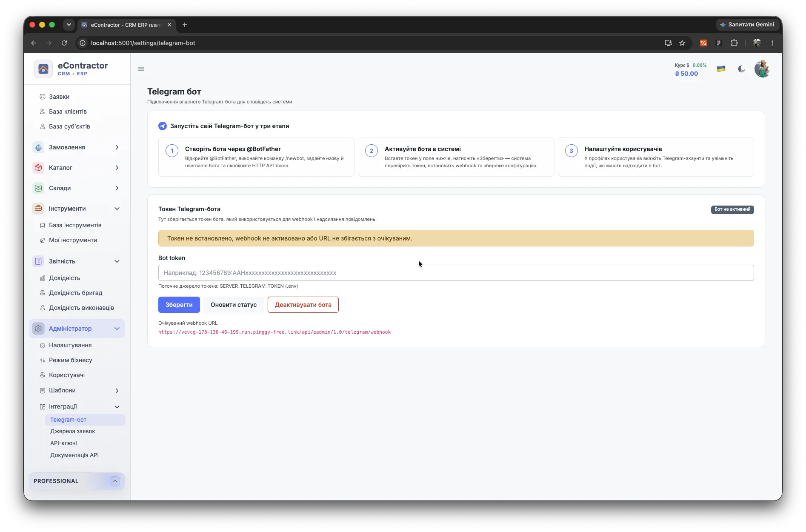Screen dimensions: 806x532
Task: Expand the PROFESSIONAL plan panel arrow
Action: tap(115, 481)
